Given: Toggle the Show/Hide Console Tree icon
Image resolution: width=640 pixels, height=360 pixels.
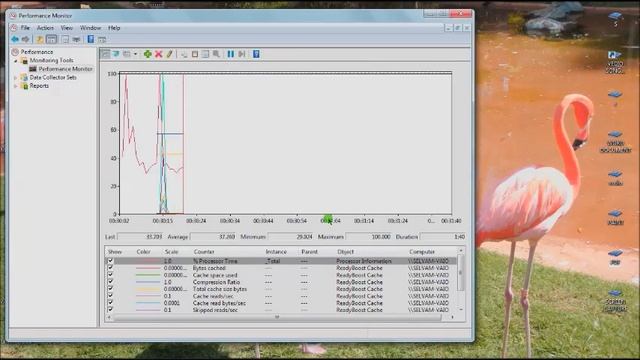Looking at the screenshot, I should (x=51, y=39).
